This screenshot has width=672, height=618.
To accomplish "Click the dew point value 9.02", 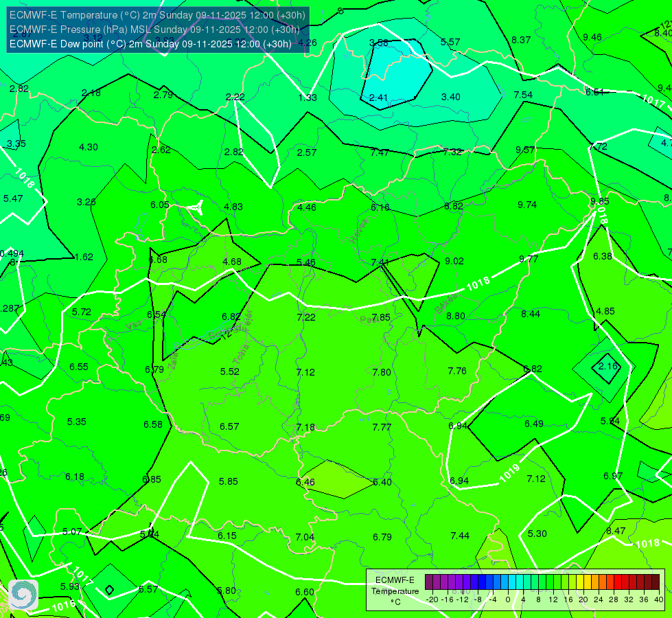I will [x=454, y=261].
